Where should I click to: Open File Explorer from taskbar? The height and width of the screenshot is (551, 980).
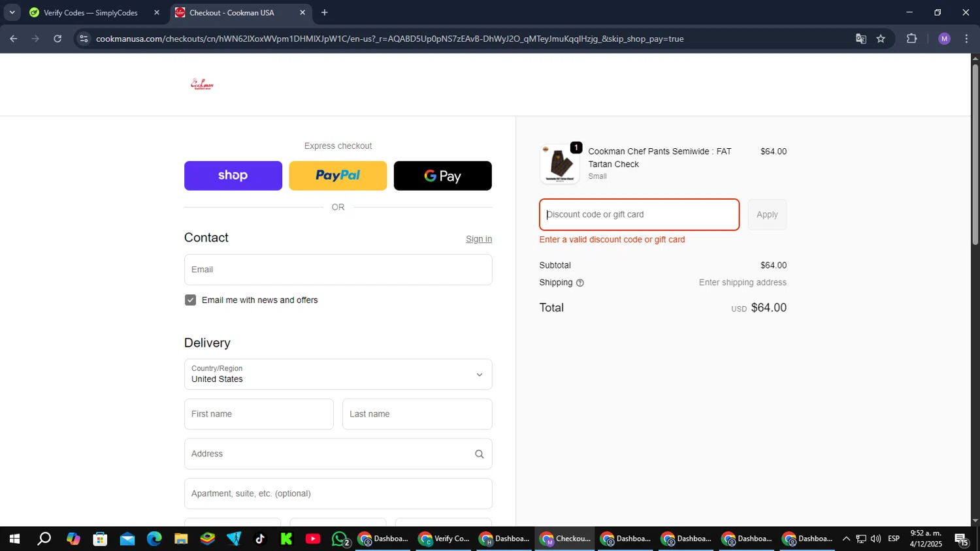pyautogui.click(x=181, y=539)
